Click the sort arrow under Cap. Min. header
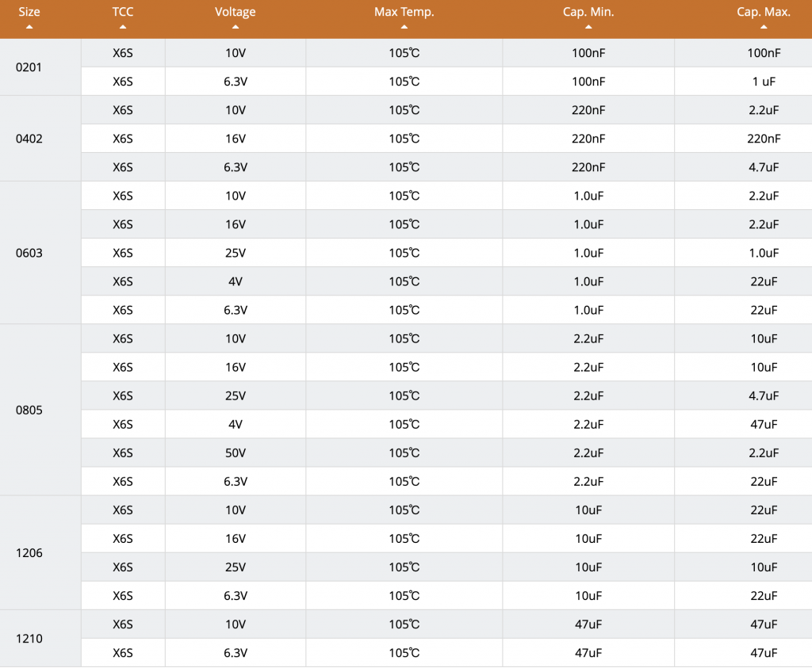 point(588,27)
